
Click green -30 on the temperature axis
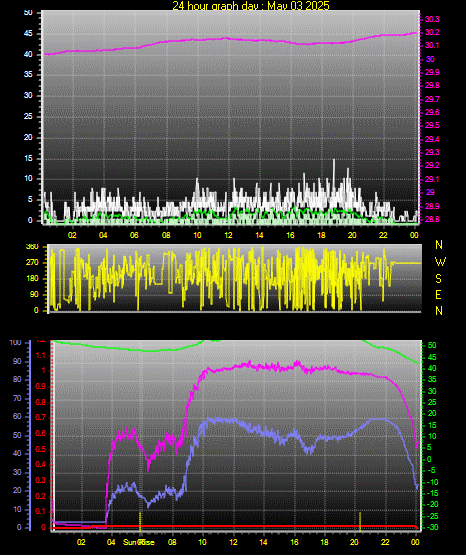point(432,527)
